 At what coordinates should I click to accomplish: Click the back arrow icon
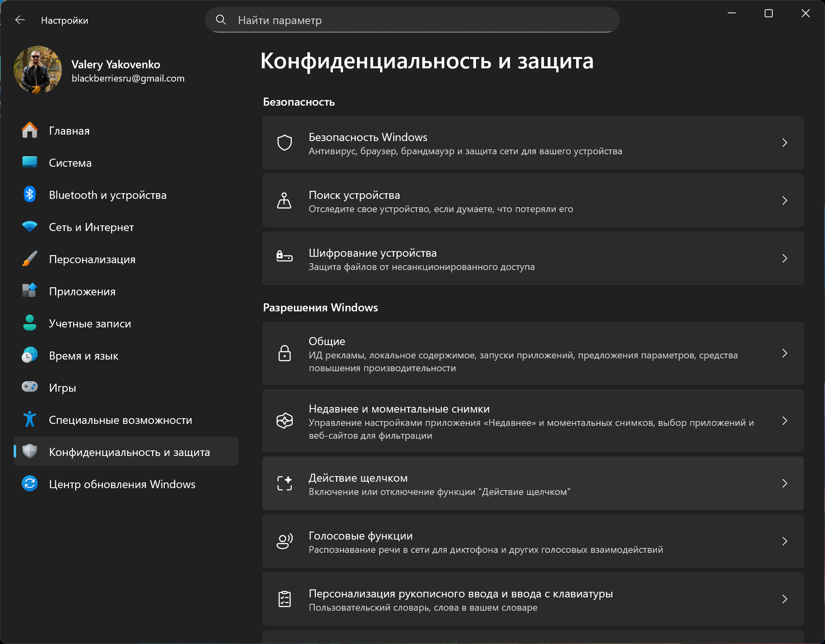pyautogui.click(x=20, y=20)
